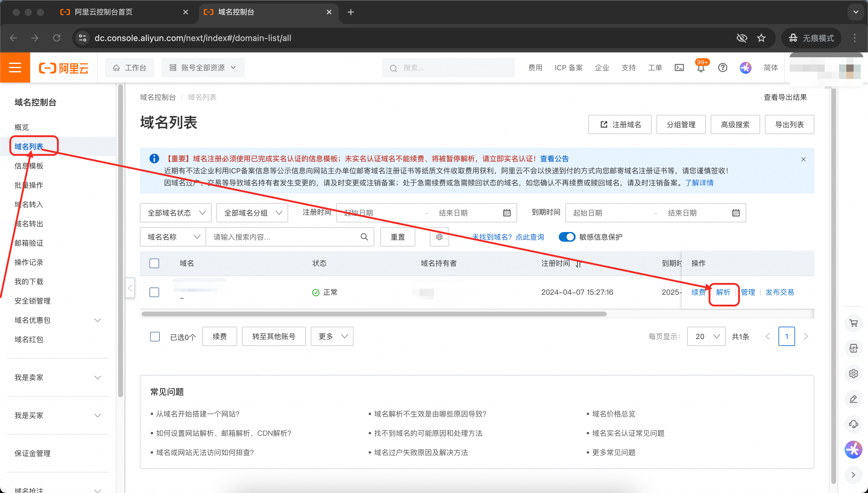Open the page size 20 dropdown
868x493 pixels.
706,336
